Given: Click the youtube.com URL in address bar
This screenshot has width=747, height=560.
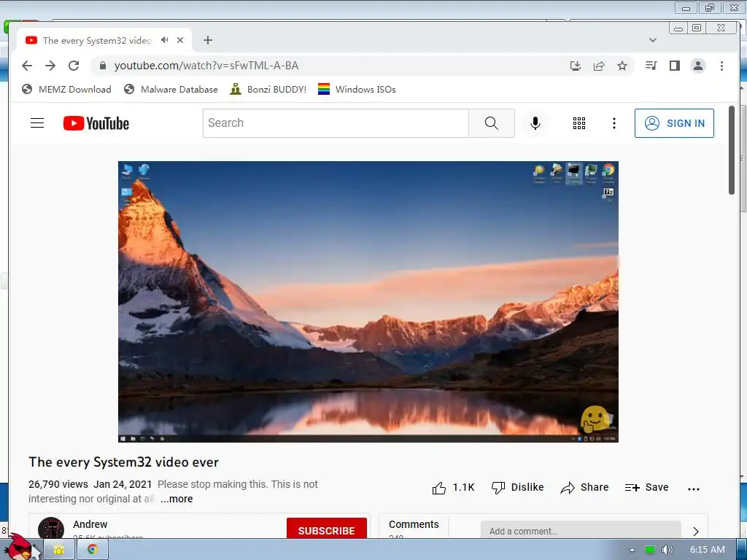Looking at the screenshot, I should [206, 66].
